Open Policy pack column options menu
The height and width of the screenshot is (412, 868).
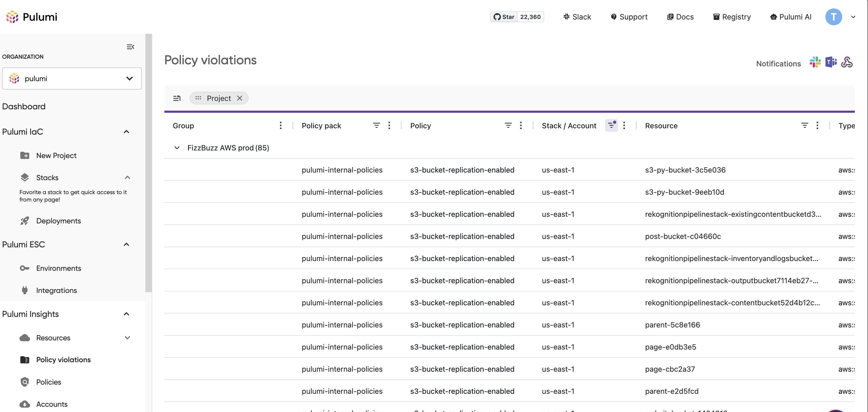tap(389, 125)
